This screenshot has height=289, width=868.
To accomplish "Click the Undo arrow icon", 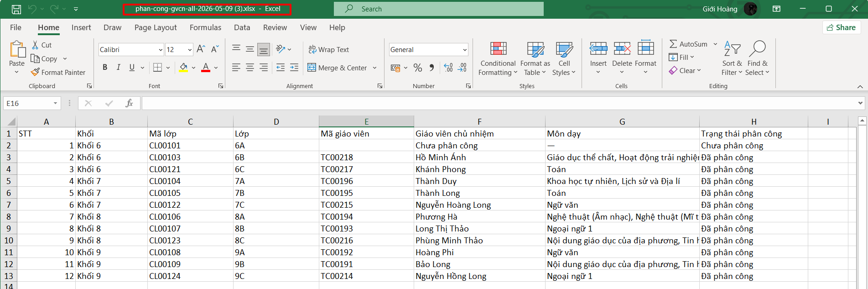I will click(x=32, y=9).
